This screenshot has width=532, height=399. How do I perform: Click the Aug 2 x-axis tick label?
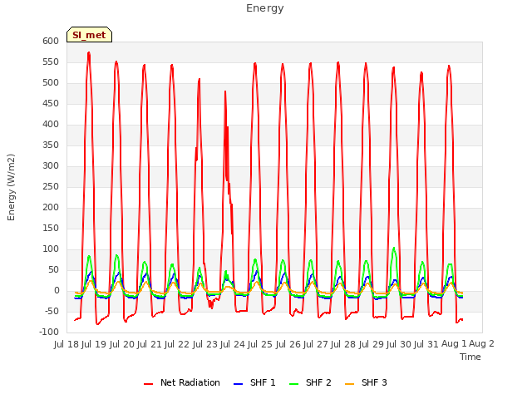(x=482, y=343)
